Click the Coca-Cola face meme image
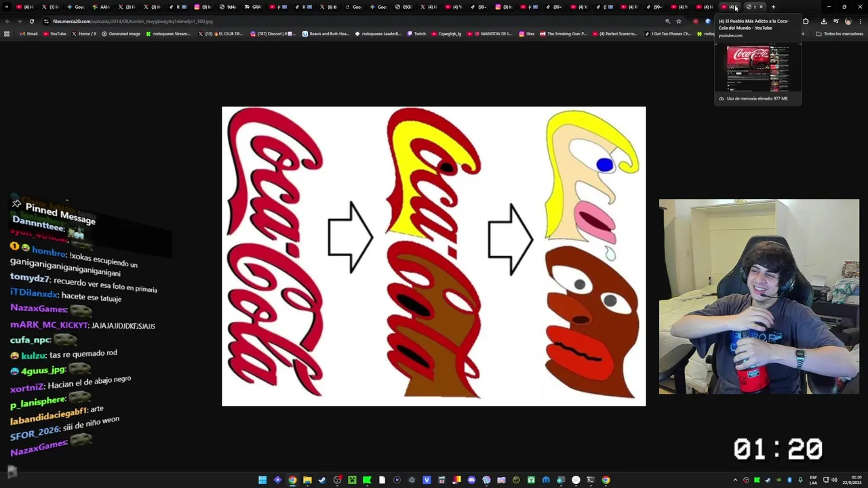The image size is (868, 488). click(434, 256)
